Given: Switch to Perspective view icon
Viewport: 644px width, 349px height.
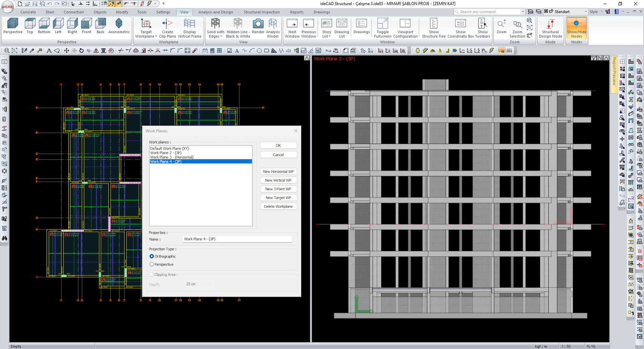Looking at the screenshot, I should [x=13, y=24].
